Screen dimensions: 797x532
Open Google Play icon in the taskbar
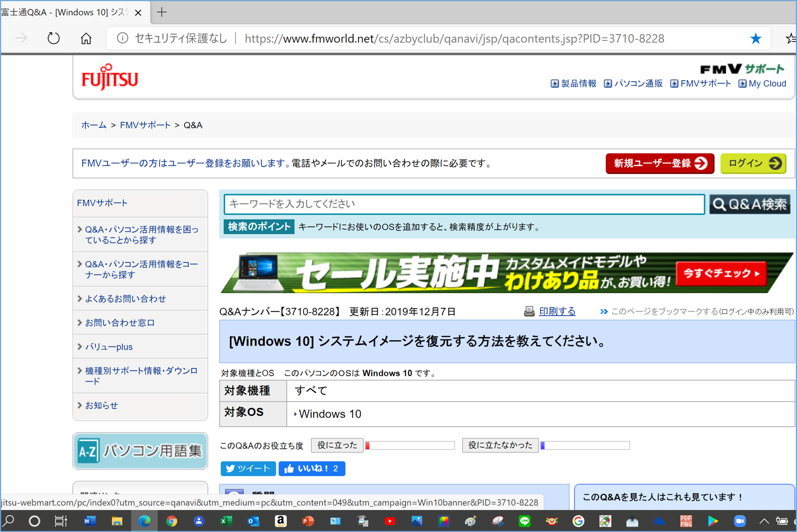pyautogui.click(x=713, y=521)
